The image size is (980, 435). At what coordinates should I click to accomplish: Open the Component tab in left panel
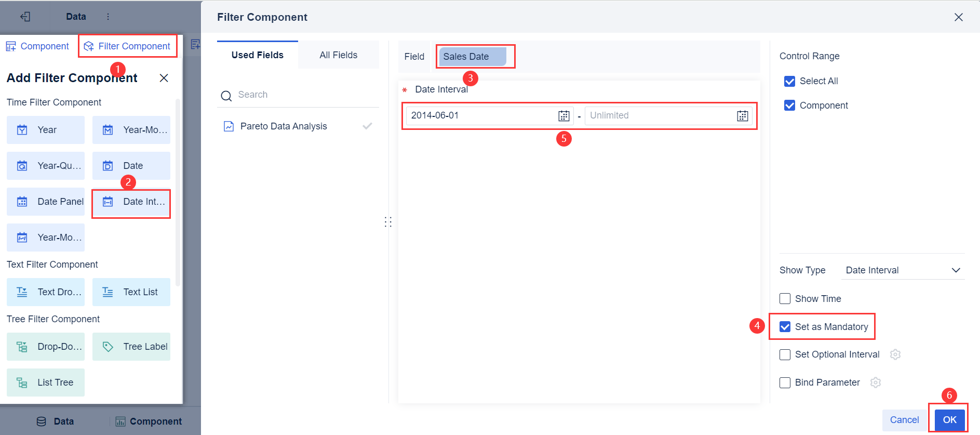click(x=37, y=46)
